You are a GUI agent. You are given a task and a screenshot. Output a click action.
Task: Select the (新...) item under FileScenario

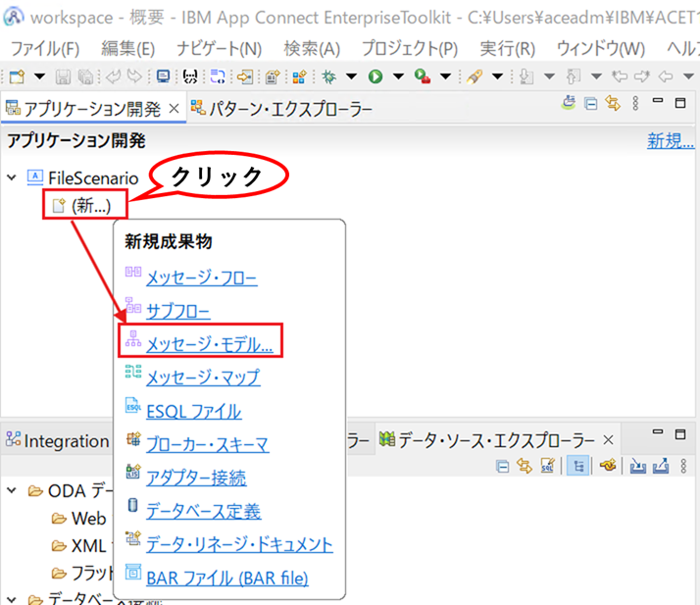pyautogui.click(x=82, y=206)
